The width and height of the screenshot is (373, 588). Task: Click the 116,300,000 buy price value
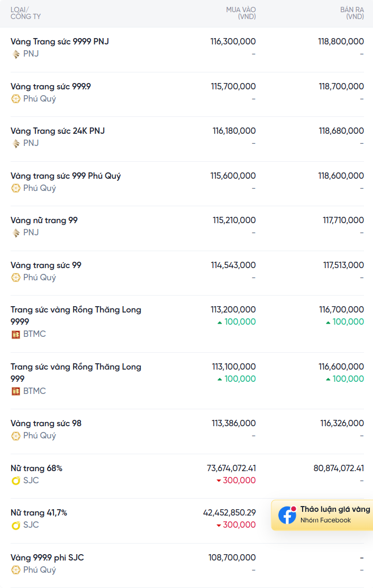[233, 41]
